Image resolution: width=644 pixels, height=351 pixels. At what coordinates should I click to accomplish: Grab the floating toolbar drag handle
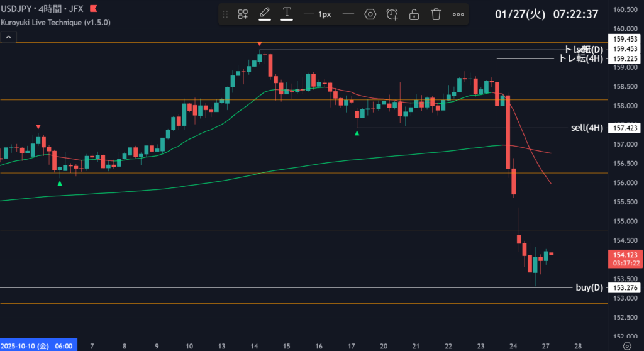[x=226, y=14]
